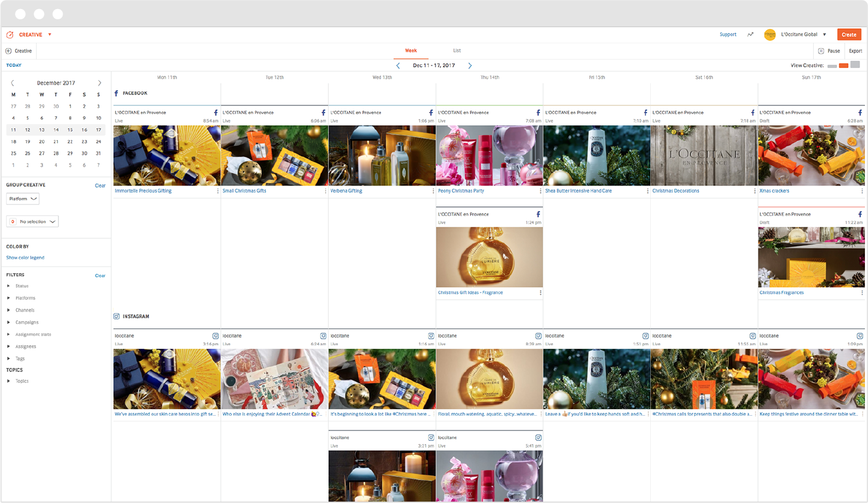Open the L'Occitane Global account dropdown
Screen dimensions: 868x503
coord(825,35)
